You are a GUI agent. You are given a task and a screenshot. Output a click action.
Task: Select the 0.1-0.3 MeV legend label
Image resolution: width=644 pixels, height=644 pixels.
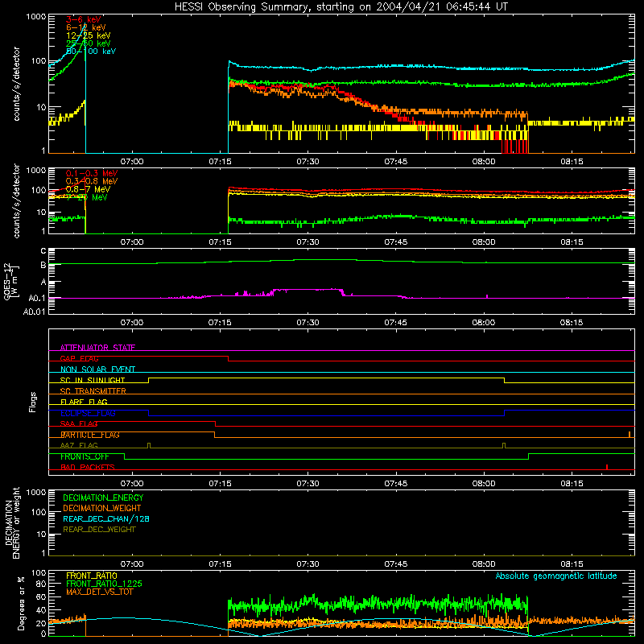coord(92,173)
